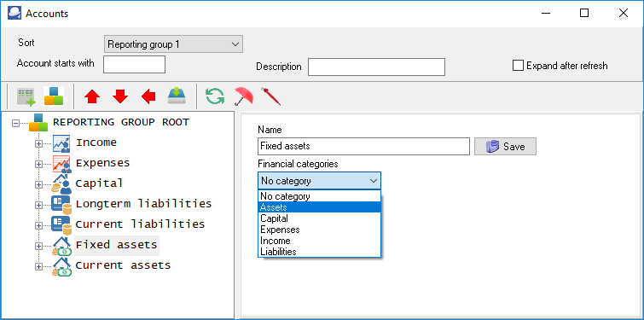Screen dimensions: 644x320
Task: Expand the Income tree node
Action: (x=38, y=143)
